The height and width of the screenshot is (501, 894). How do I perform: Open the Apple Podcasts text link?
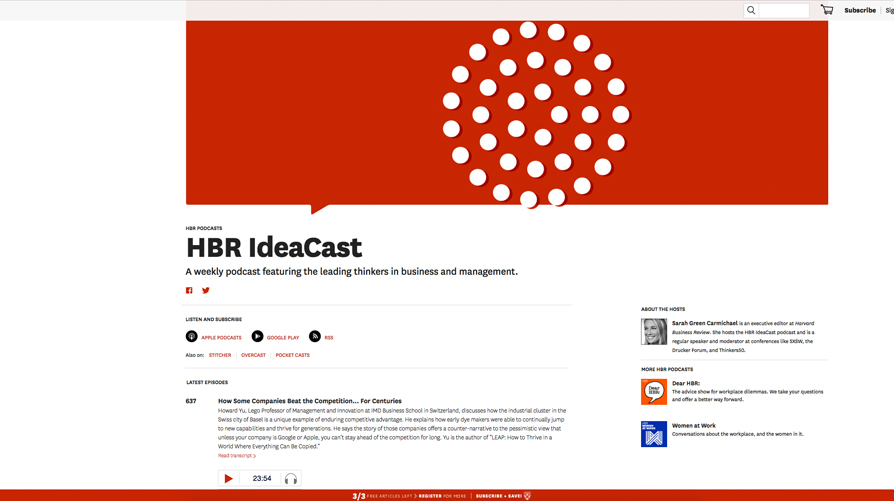[x=221, y=337]
